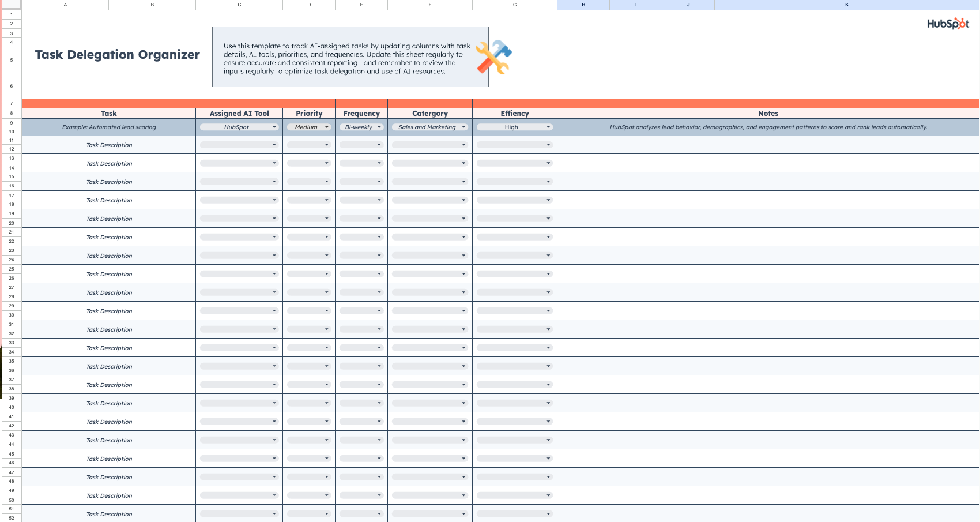The width and height of the screenshot is (980, 522).
Task: Select column K header
Action: (846, 5)
